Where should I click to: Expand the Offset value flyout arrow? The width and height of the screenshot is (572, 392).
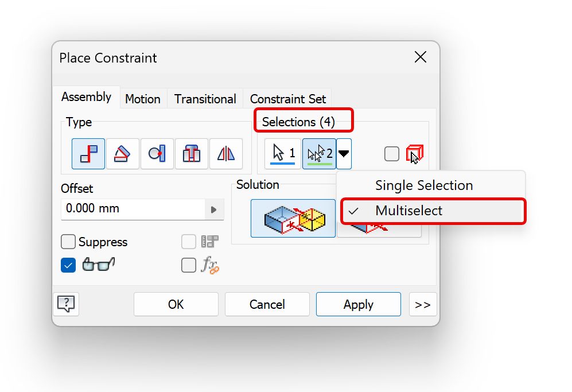coord(214,209)
